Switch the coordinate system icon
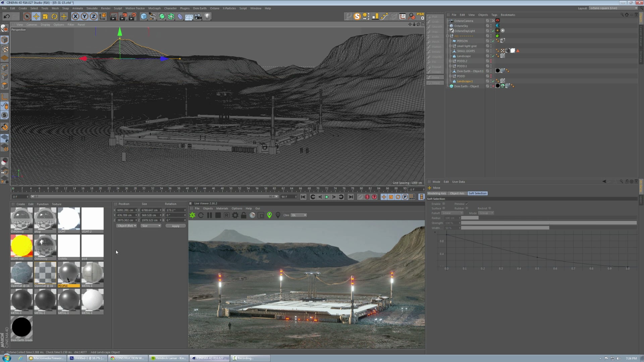Screen dimensions: 644x362 (x=103, y=16)
